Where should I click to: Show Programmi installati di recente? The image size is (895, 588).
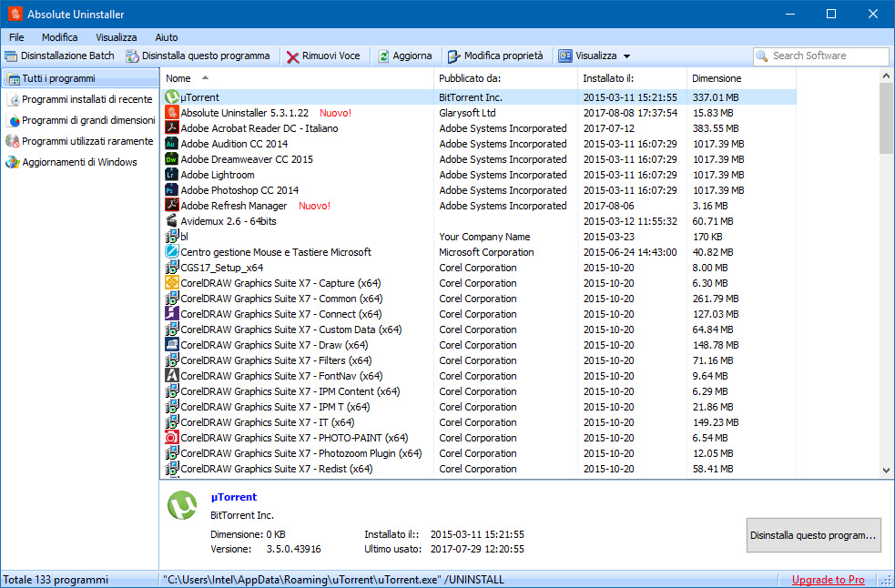(x=86, y=99)
